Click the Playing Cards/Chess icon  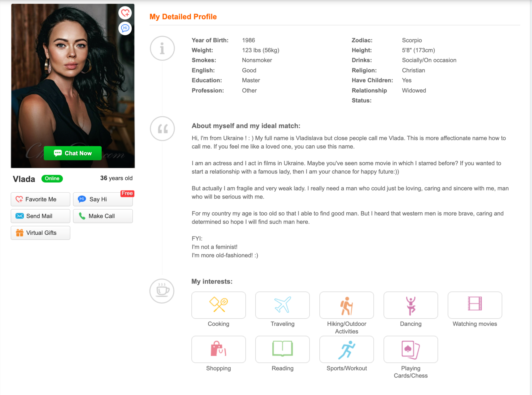coord(411,349)
